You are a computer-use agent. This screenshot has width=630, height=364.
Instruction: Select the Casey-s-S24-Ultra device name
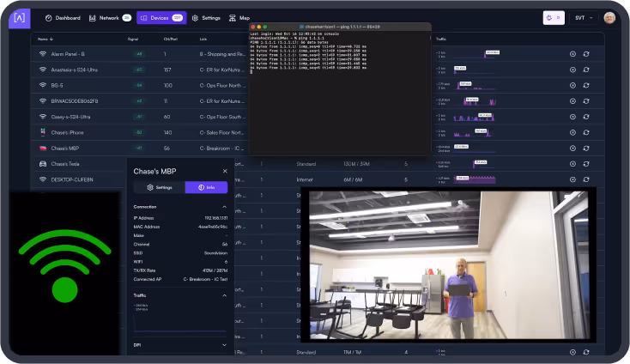tap(70, 117)
